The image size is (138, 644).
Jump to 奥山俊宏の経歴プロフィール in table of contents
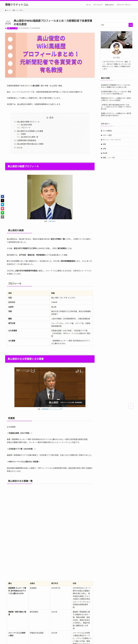[28, 122]
